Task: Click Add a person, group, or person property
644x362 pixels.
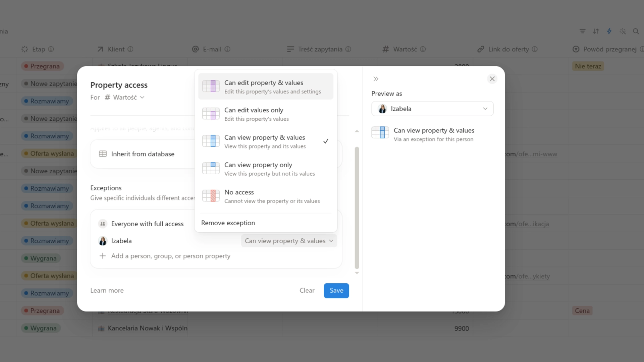Action: click(x=171, y=256)
